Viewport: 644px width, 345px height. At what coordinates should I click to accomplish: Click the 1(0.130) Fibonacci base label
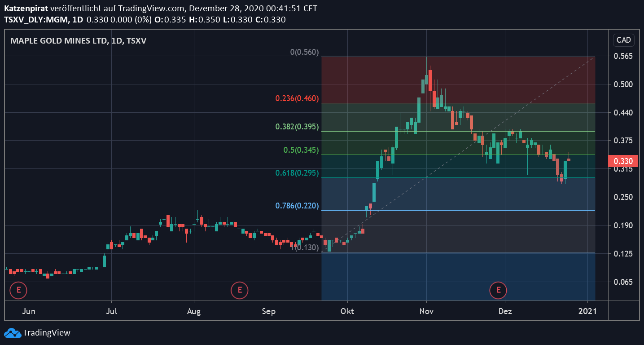pyautogui.click(x=305, y=247)
